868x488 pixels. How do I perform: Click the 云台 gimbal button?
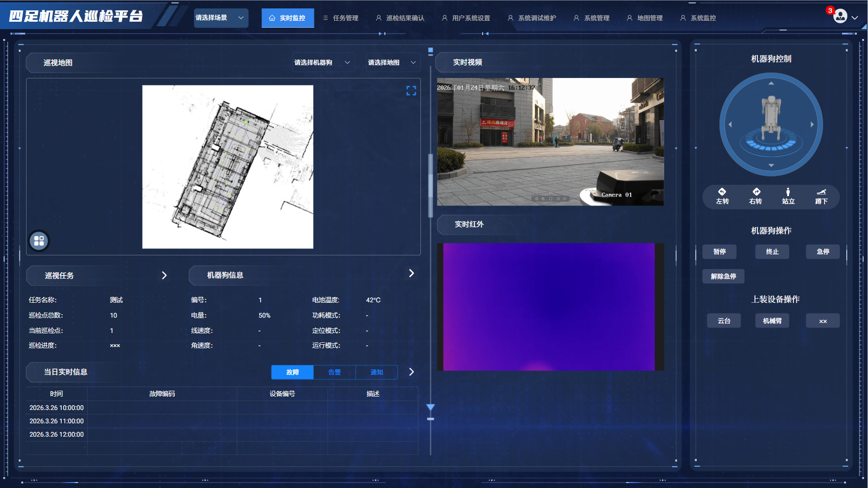[x=724, y=321]
